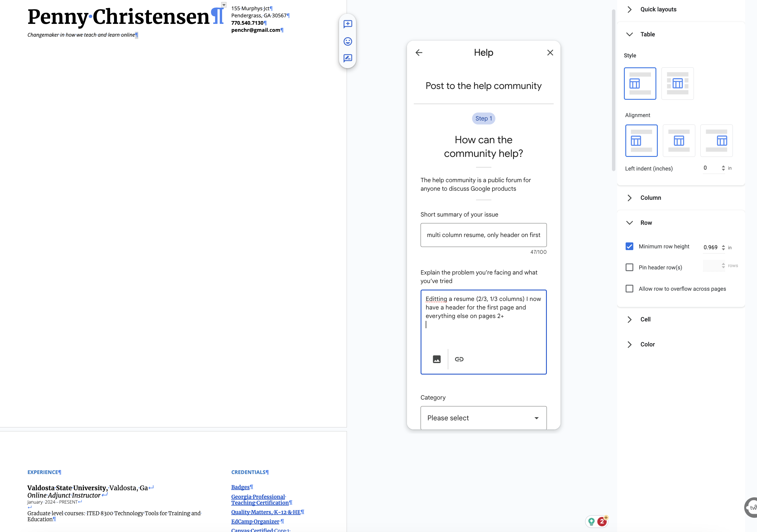Expand the Column section
Screen dimensions: 757x532
point(650,198)
